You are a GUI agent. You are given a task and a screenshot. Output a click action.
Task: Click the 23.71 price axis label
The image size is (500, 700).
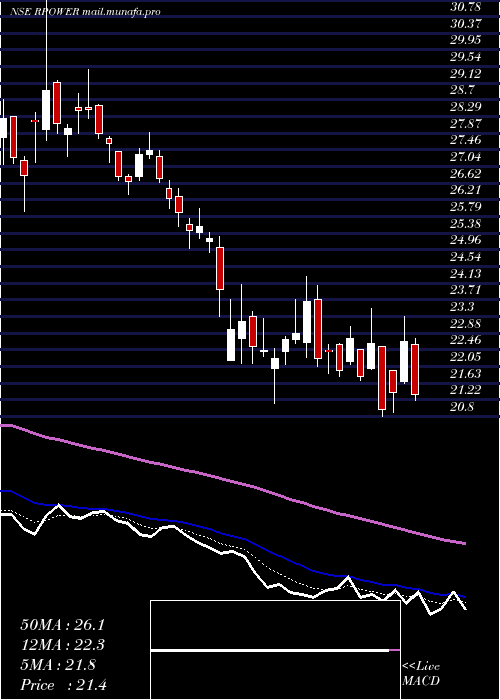tap(466, 290)
